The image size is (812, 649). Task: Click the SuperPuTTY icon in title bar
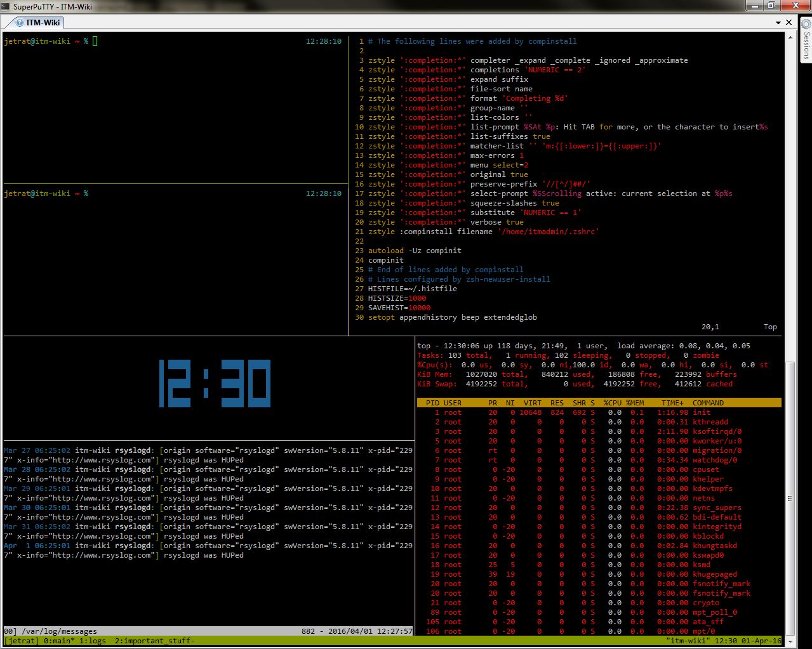[x=6, y=6]
